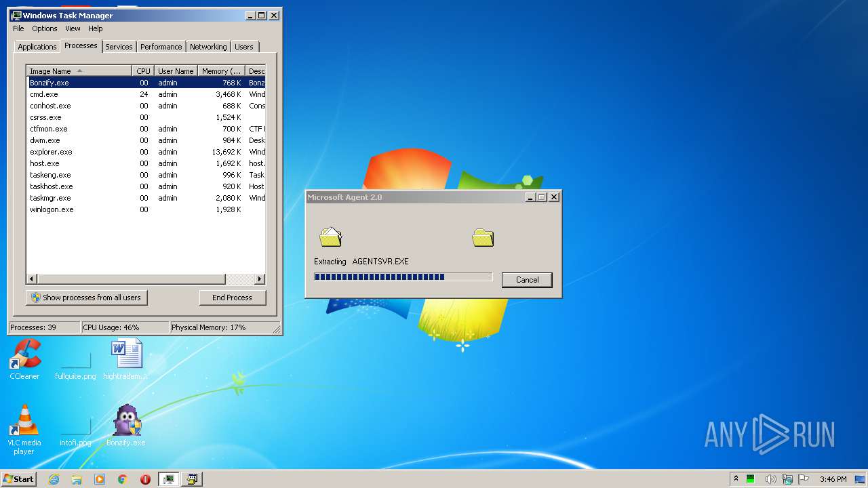Click the source folder icon in installer
The width and height of the screenshot is (868, 488).
(331, 236)
